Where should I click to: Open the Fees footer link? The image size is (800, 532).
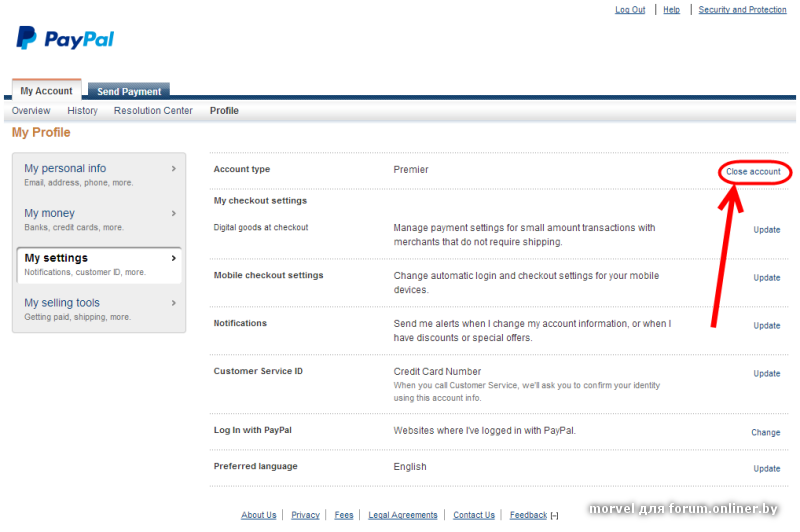(x=344, y=515)
